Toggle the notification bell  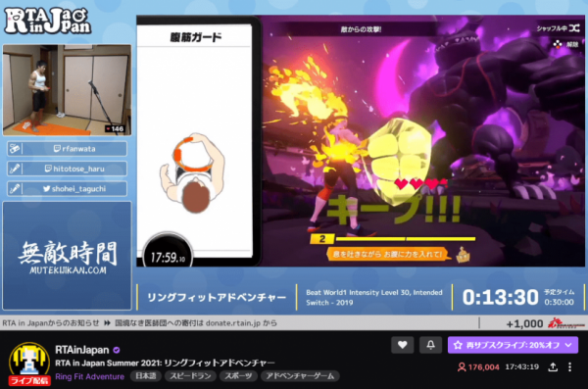(x=430, y=345)
